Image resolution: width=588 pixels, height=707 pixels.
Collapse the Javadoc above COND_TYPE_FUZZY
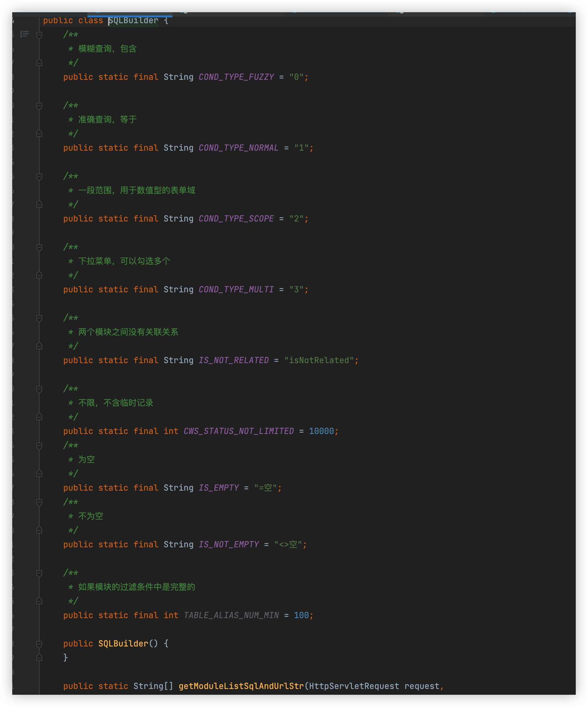coord(39,35)
